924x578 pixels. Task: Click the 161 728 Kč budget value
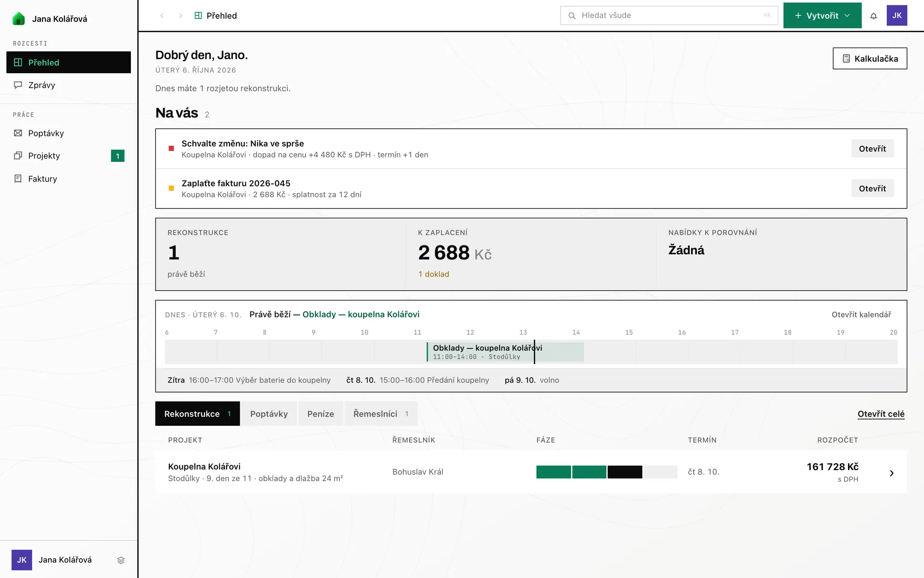[x=833, y=467]
